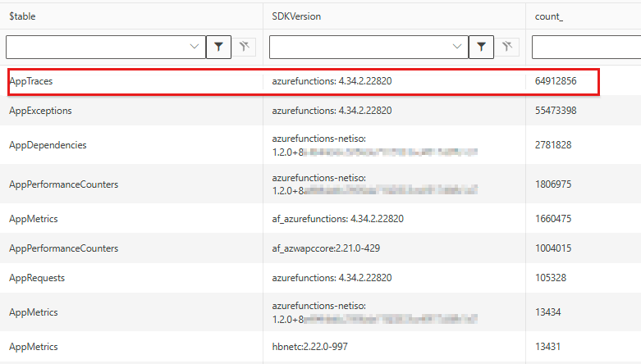Click the count_ column header
The image size is (641, 364).
(x=549, y=16)
